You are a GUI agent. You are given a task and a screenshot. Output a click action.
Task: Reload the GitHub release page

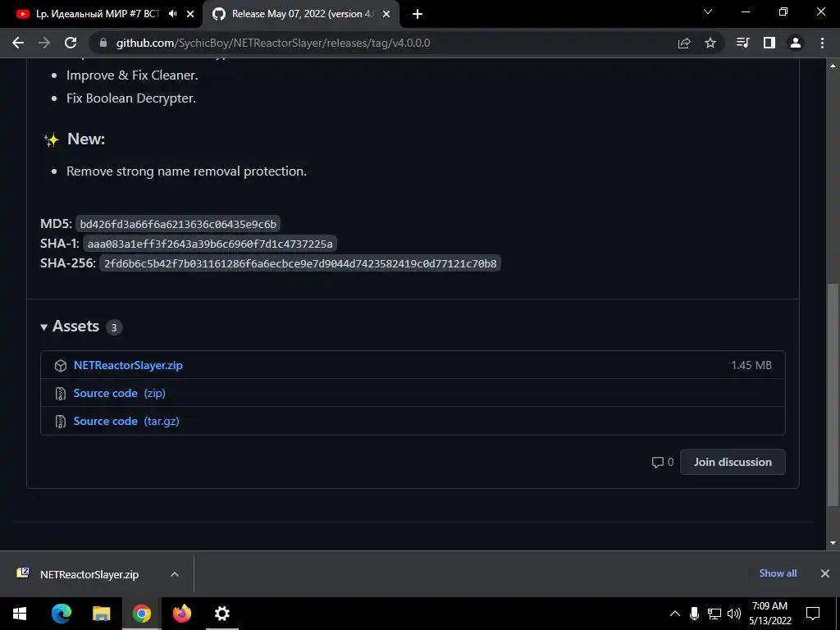[71, 43]
